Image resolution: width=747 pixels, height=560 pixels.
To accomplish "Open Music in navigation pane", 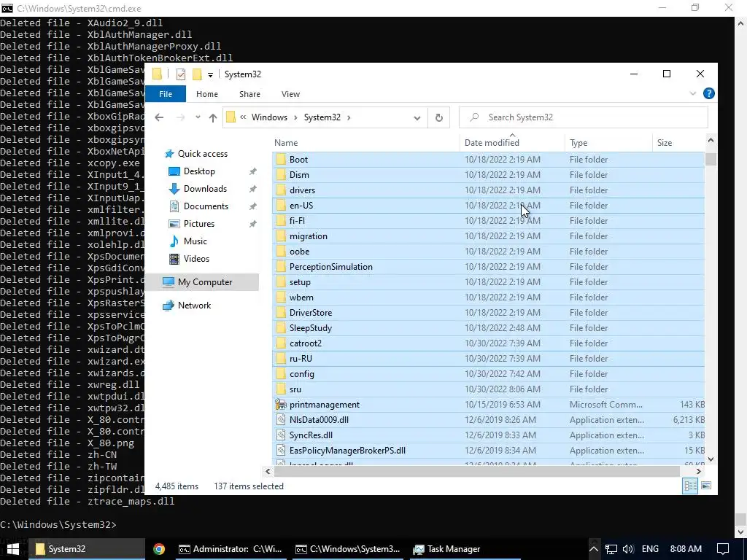I will coord(195,241).
